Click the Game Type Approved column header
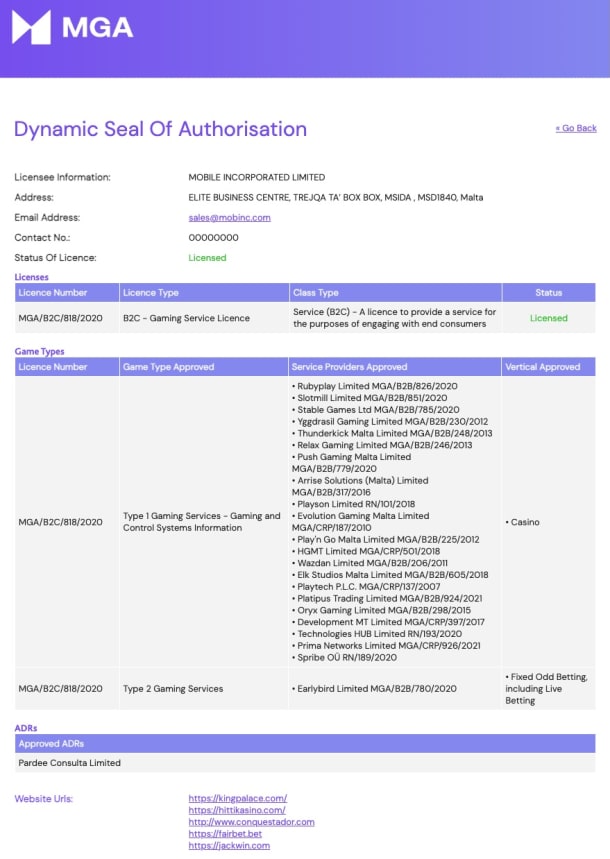This screenshot has width=610, height=859. point(204,367)
